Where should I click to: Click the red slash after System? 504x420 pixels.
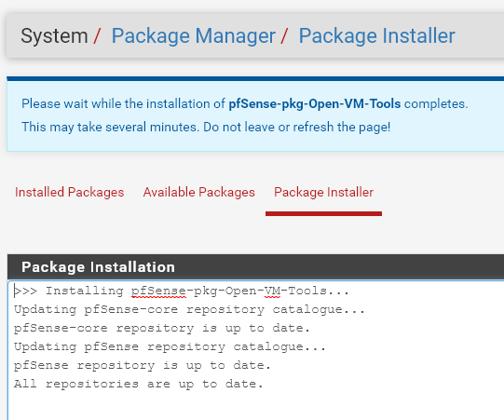97,35
